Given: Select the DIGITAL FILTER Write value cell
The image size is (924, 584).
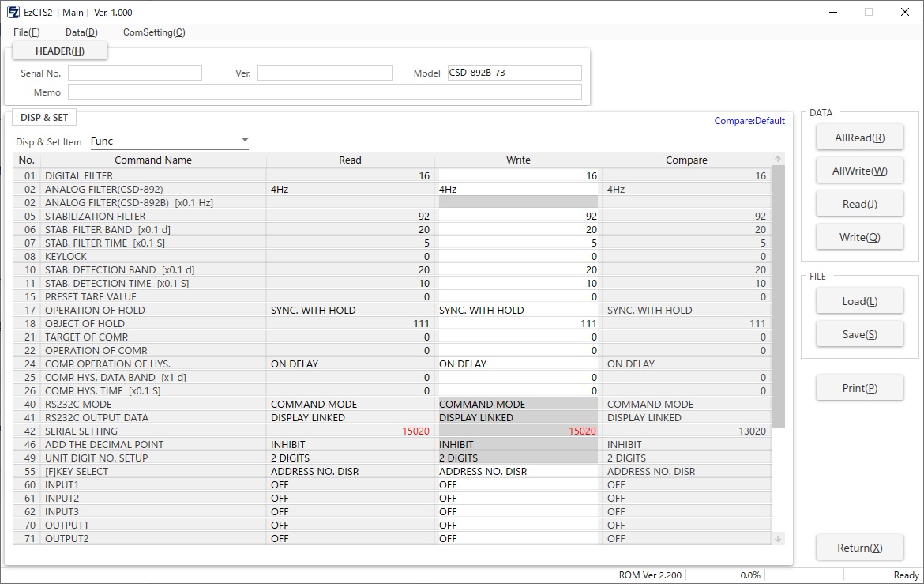Looking at the screenshot, I should point(518,176).
